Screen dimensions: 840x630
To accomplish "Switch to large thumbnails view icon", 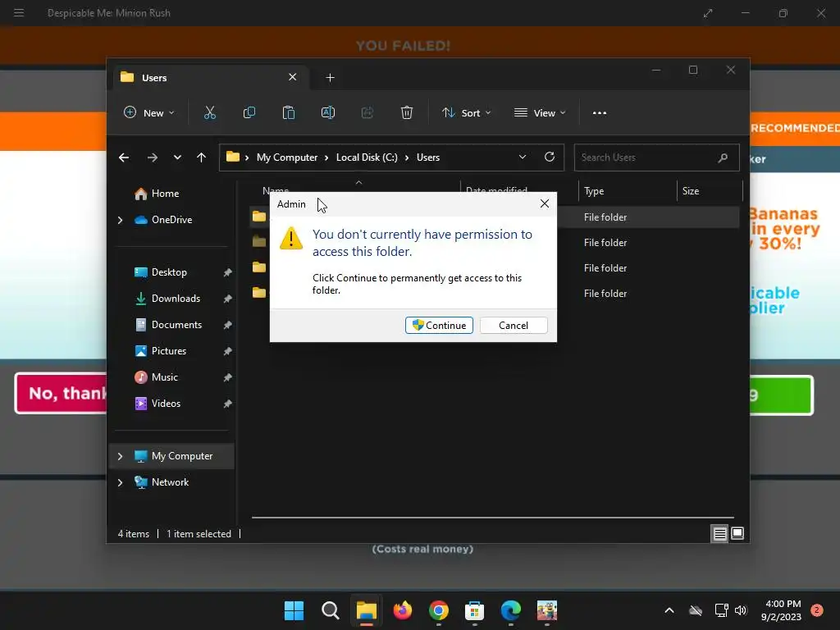I will coord(737,533).
